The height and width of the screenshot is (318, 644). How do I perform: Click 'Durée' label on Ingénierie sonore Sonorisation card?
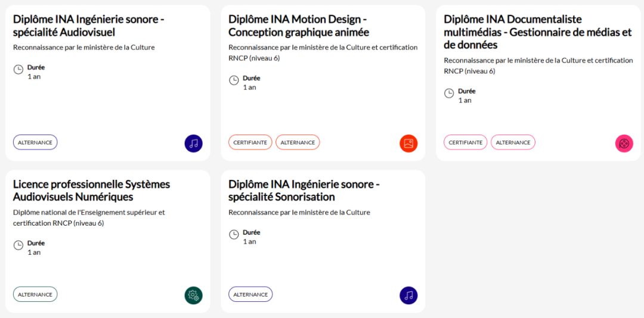tap(252, 232)
